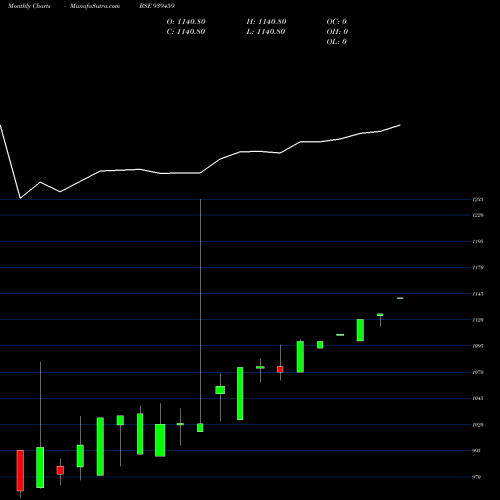The width and height of the screenshot is (500, 500).
Task: Click the "OL: 0" reading
Action: click(337, 42)
